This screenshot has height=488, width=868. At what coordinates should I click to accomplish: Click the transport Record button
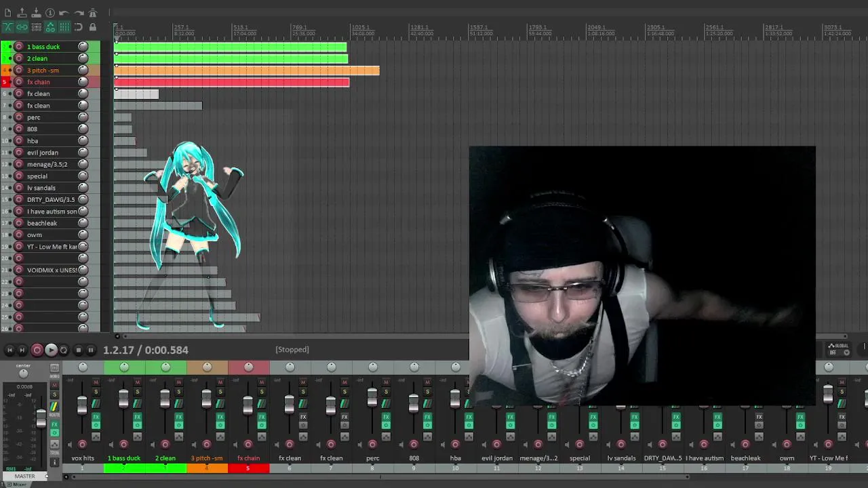[x=37, y=350]
